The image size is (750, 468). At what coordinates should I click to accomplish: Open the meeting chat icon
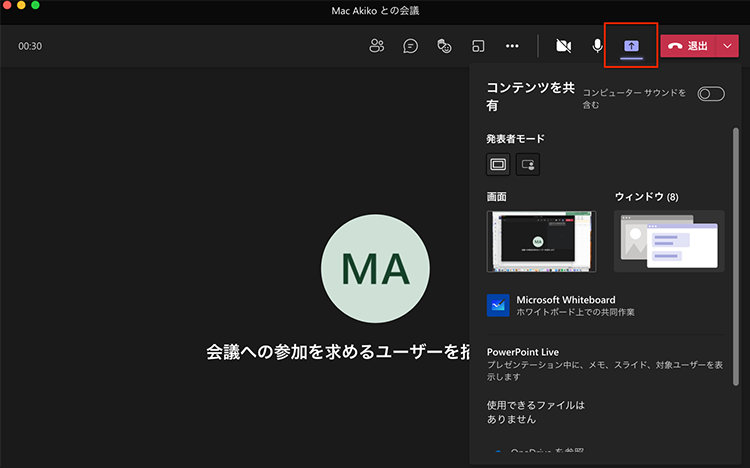(410, 46)
